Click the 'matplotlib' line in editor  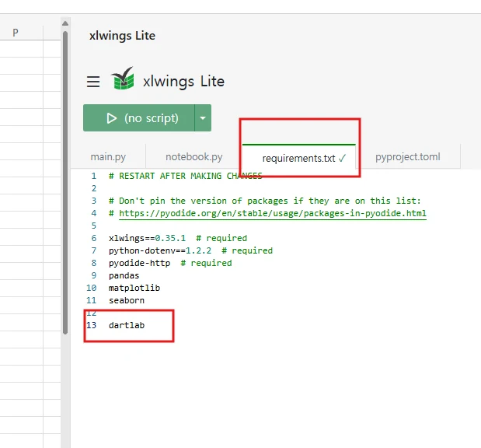[134, 288]
